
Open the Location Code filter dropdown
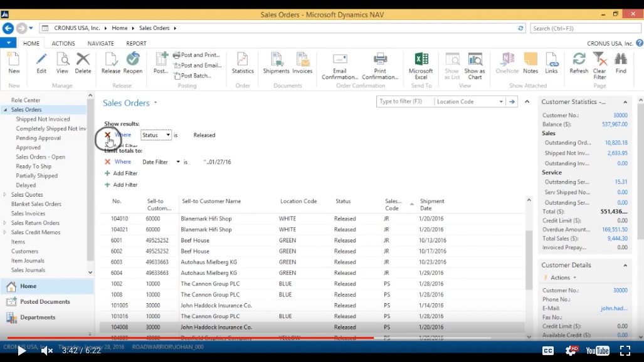[x=500, y=101]
